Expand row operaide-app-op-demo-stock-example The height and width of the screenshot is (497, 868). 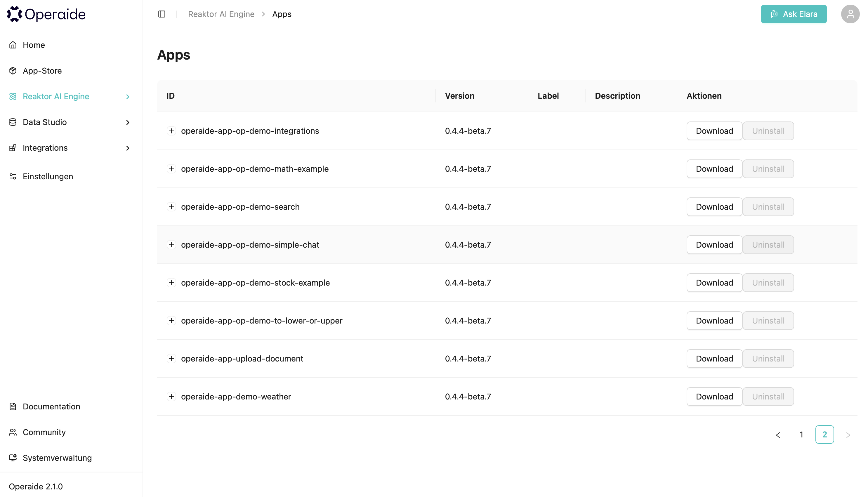[171, 283]
